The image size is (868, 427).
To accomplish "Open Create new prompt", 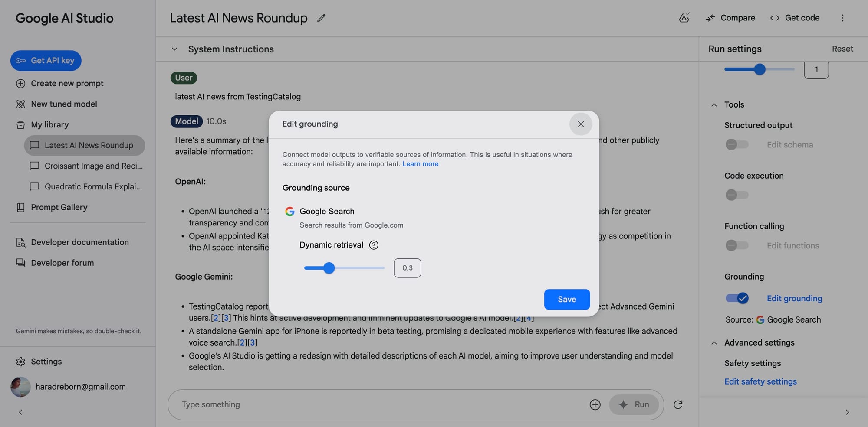I will tap(60, 83).
